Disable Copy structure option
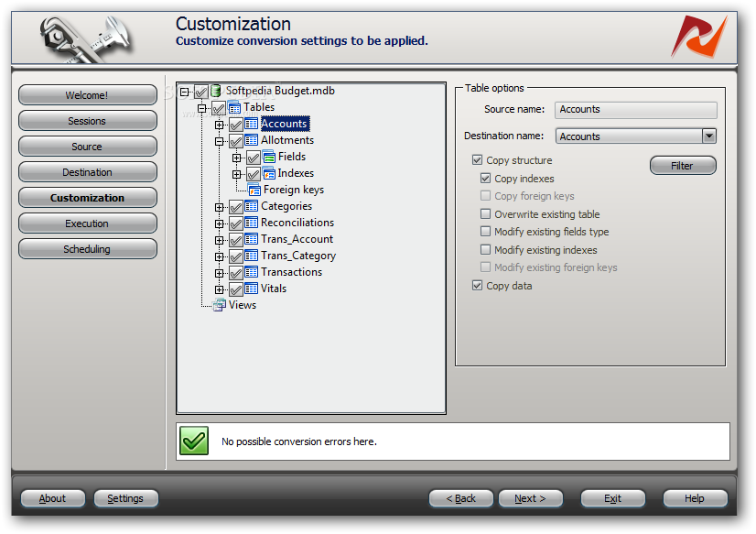Screen dimensions: 756x534 point(478,159)
